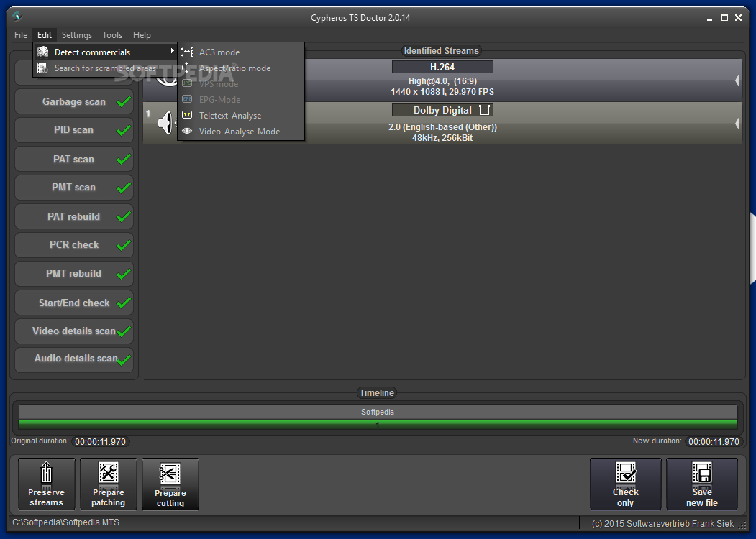Viewport: 756px width, 539px height.
Task: Click the Garbage scan green checkmark
Action: click(x=124, y=101)
